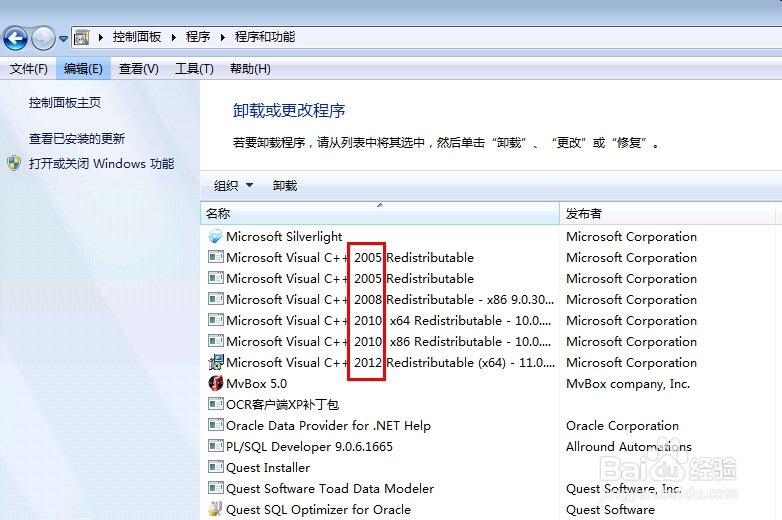
Task: Sort by the 发布者 column header
Action: pos(667,213)
